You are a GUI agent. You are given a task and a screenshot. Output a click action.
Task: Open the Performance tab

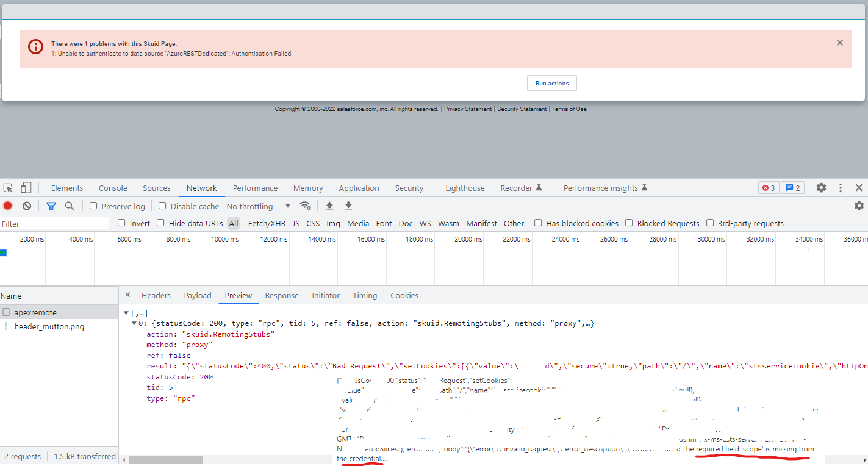click(x=255, y=188)
